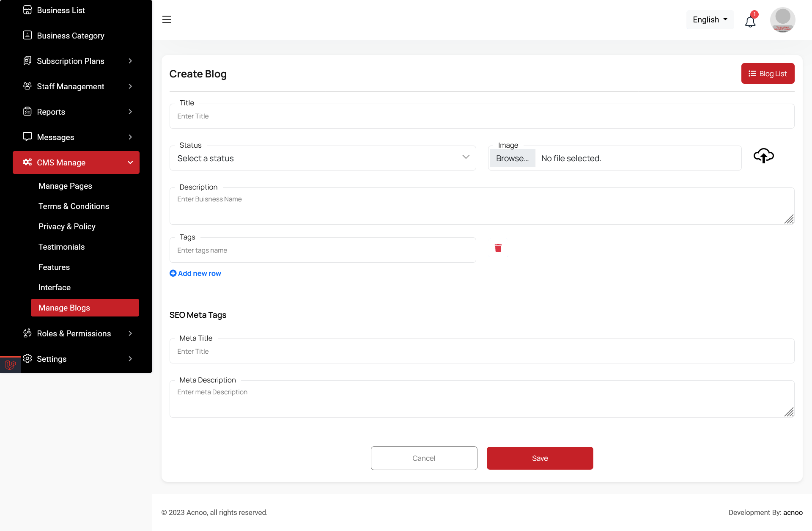Open Testimonials submenu item

(61, 247)
